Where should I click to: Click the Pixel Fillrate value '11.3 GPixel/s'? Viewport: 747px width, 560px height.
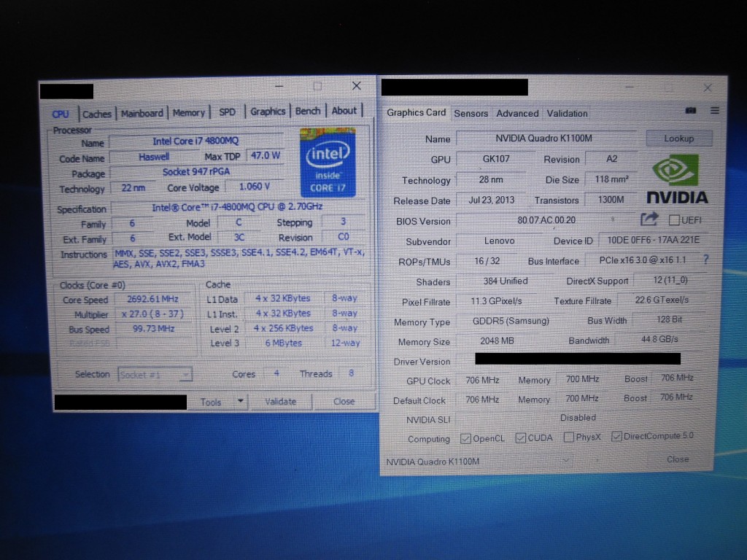point(496,301)
